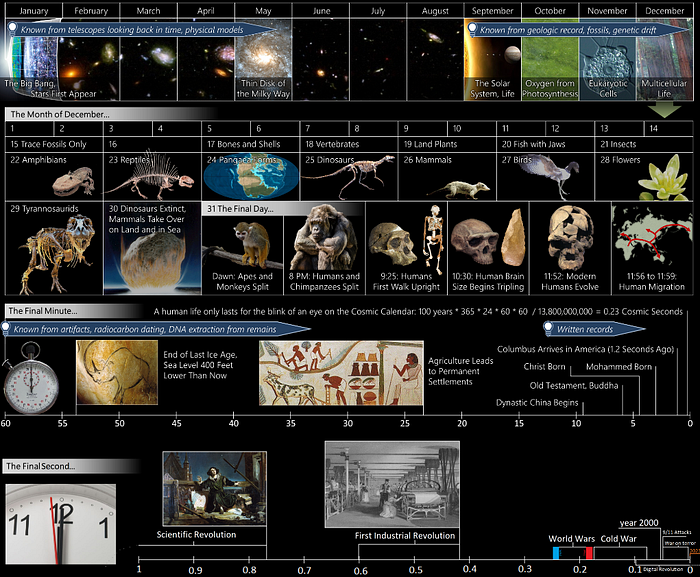Click the '28 Flowers' image

coord(663,178)
